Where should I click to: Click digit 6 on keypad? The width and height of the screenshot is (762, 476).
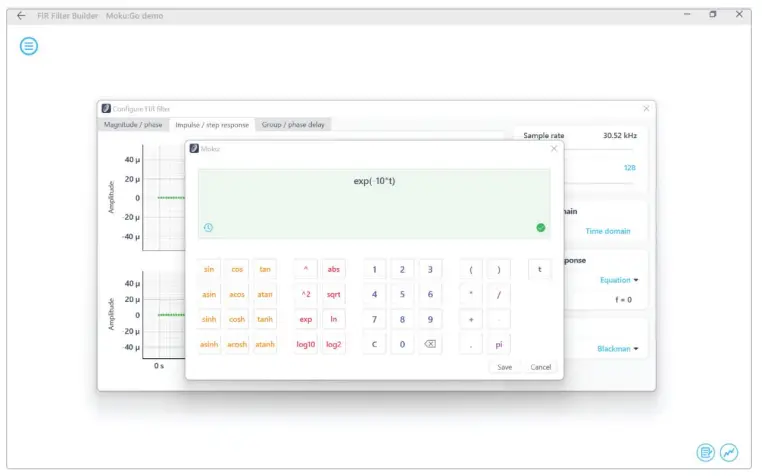coord(430,294)
